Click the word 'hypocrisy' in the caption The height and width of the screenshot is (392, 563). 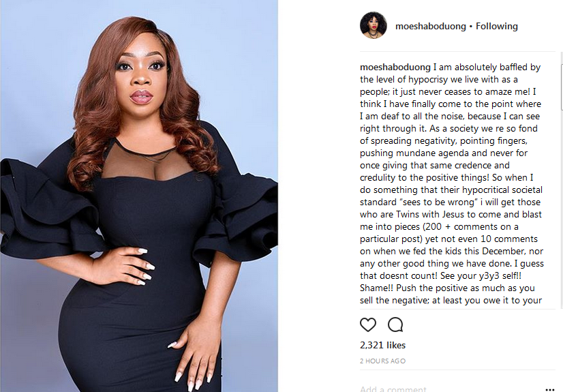point(425,79)
